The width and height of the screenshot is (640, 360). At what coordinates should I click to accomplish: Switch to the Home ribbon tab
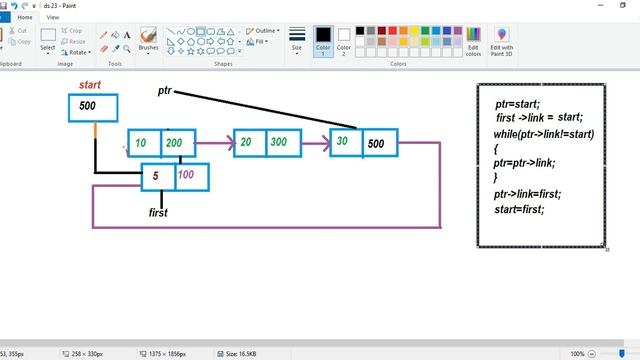coord(25,18)
